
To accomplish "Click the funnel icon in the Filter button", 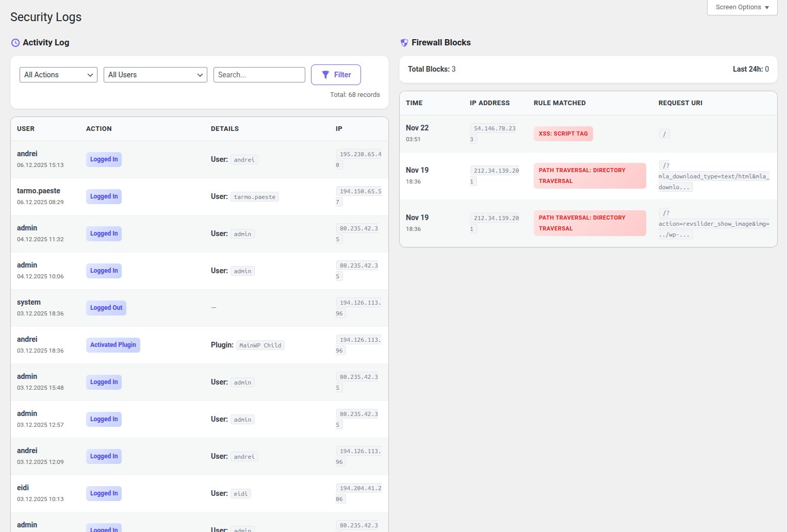I will (325, 74).
